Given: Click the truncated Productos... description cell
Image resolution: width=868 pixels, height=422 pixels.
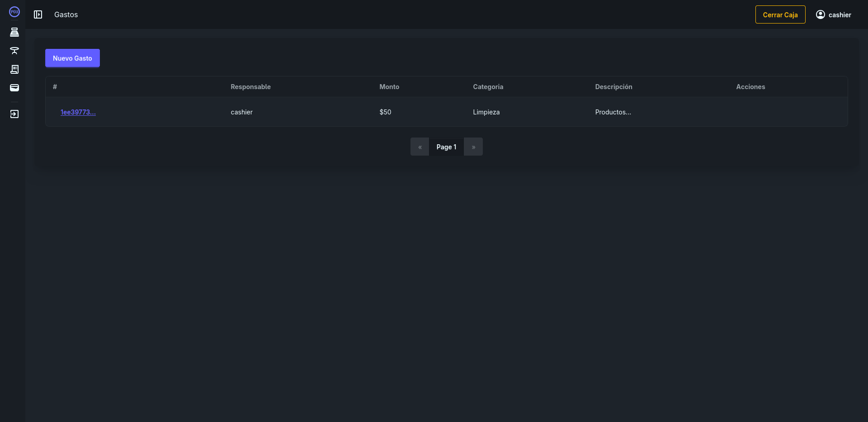Looking at the screenshot, I should click(x=613, y=112).
